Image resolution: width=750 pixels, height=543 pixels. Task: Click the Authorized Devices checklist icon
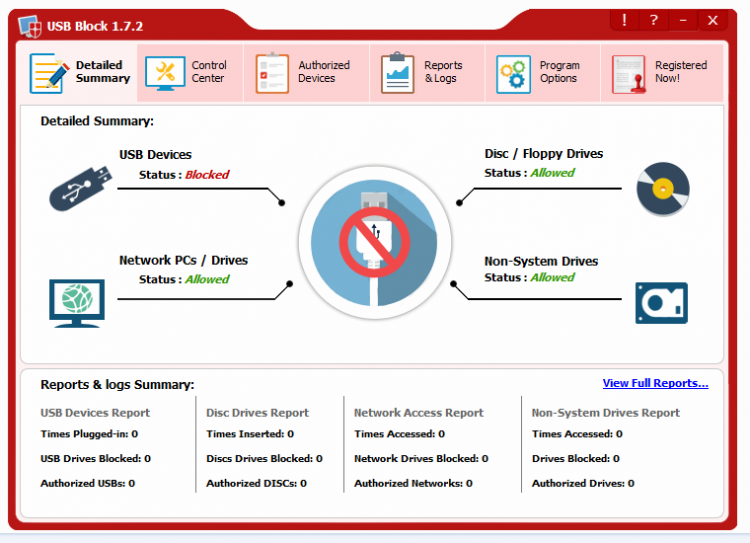pos(272,73)
